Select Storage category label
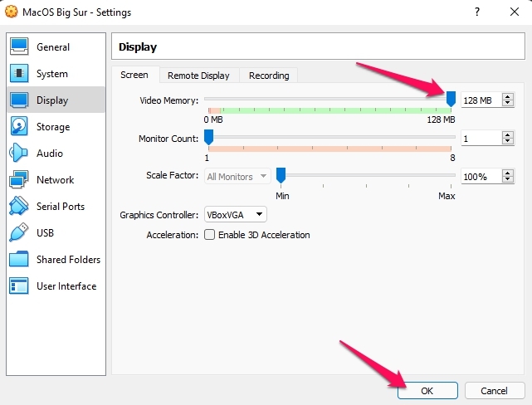532x405 pixels. (53, 126)
